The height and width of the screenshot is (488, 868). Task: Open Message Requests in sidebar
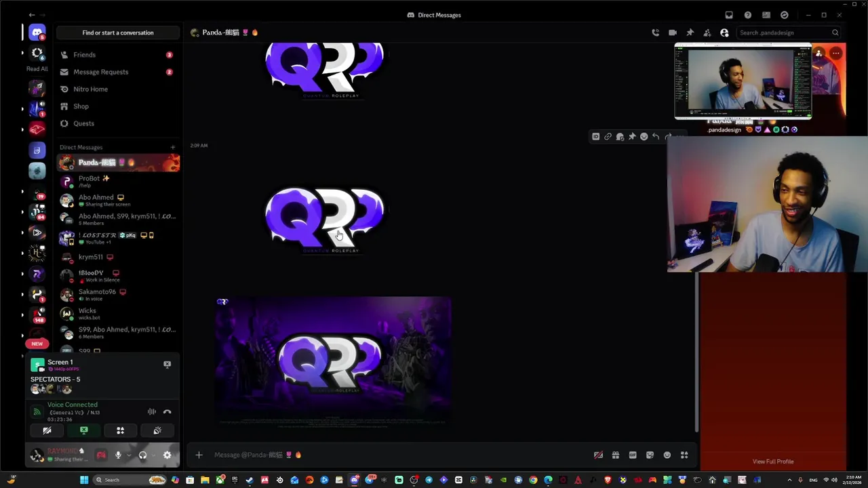coord(118,72)
